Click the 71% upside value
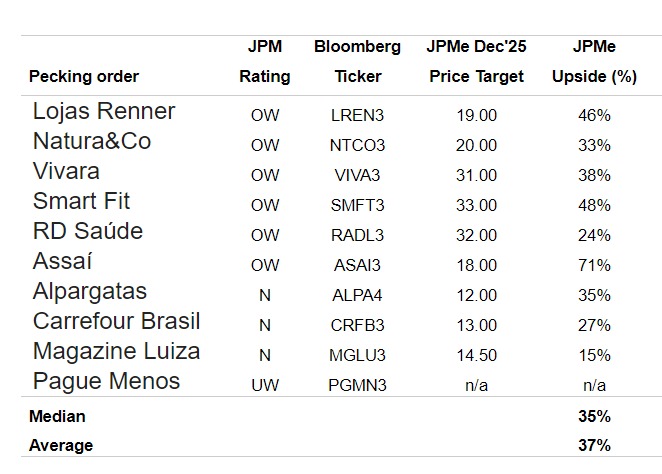The image size is (662, 474). 594,265
